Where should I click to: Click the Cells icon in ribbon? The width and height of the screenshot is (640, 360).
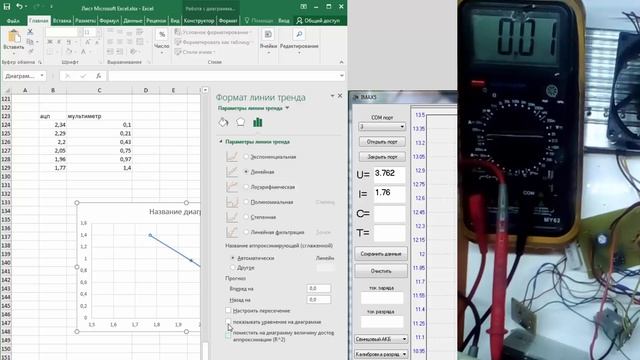(x=268, y=35)
